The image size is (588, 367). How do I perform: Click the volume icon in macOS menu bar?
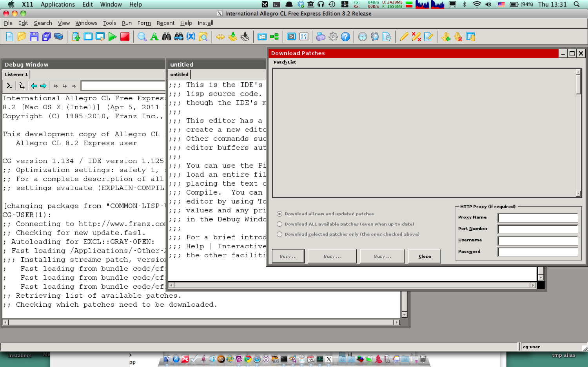coord(488,4)
